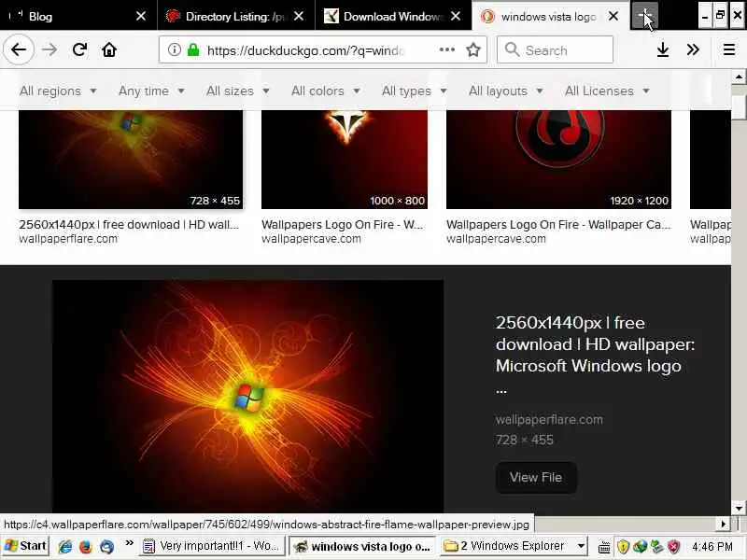Open a new tab with the plus button

[x=644, y=16]
